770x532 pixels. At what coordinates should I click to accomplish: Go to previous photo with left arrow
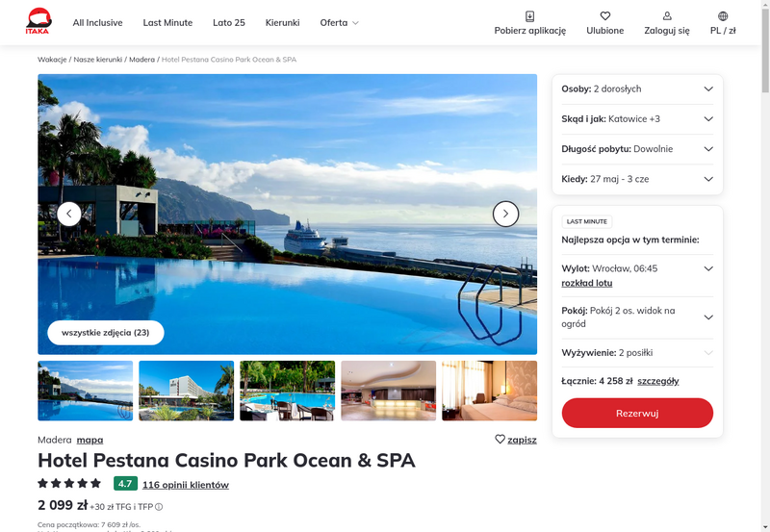click(x=69, y=214)
